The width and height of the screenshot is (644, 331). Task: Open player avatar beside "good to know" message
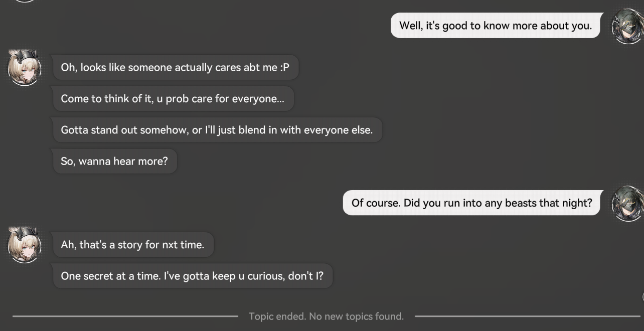pos(627,26)
